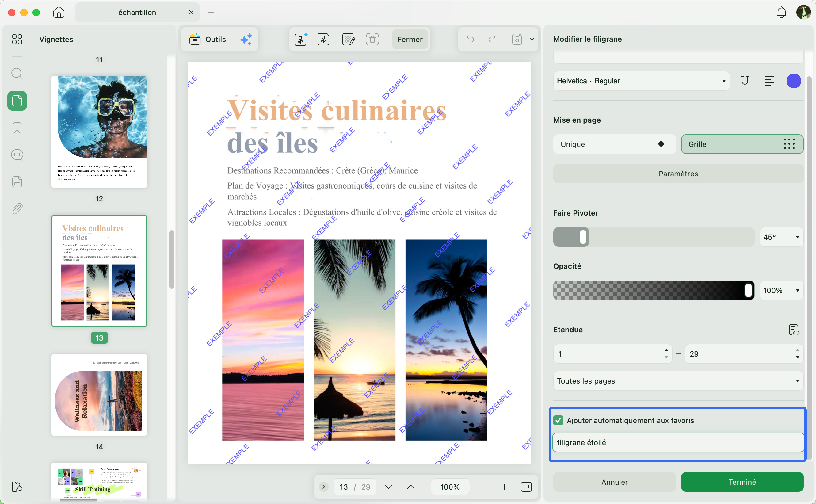Click the add watermark tool icon
The height and width of the screenshot is (504, 816).
(x=300, y=39)
